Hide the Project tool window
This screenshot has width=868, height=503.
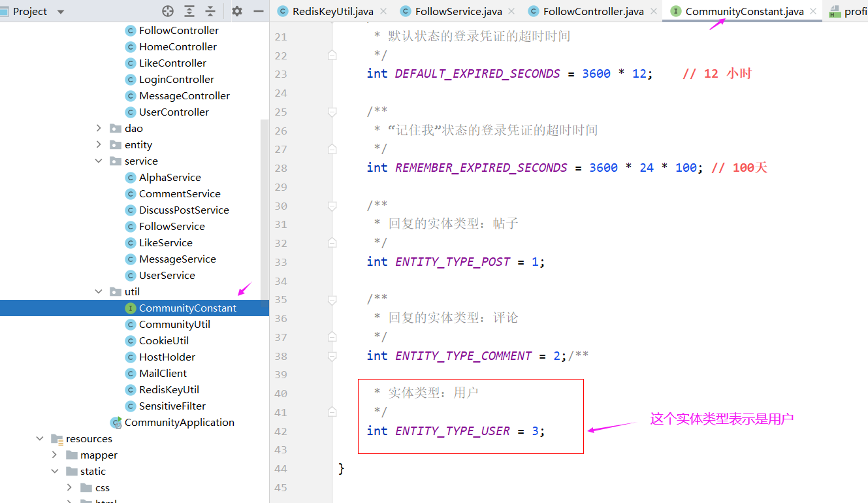259,11
